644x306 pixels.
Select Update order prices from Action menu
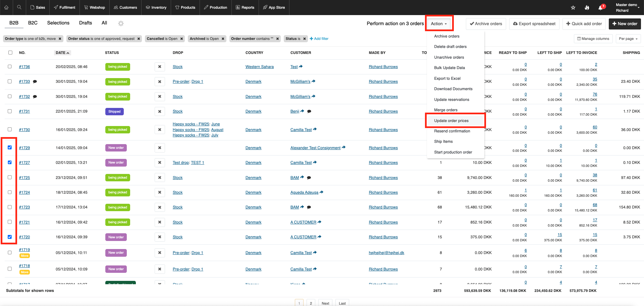(455, 121)
